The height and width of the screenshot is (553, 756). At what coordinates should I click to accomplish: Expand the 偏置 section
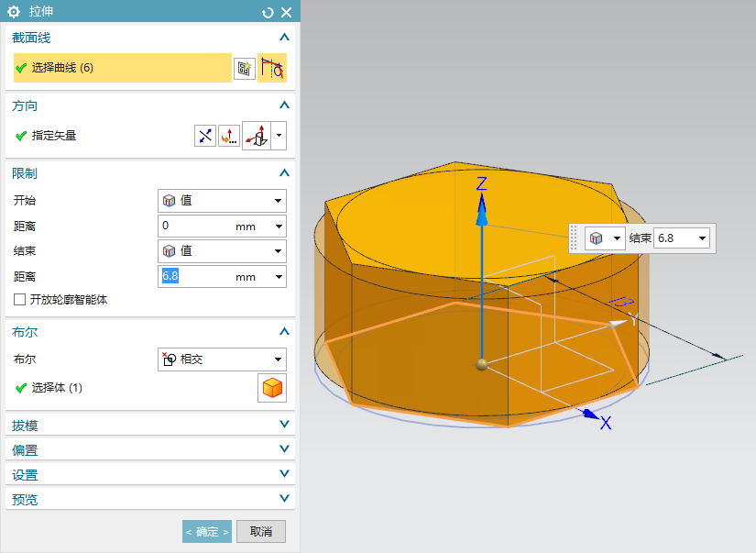pyautogui.click(x=284, y=448)
